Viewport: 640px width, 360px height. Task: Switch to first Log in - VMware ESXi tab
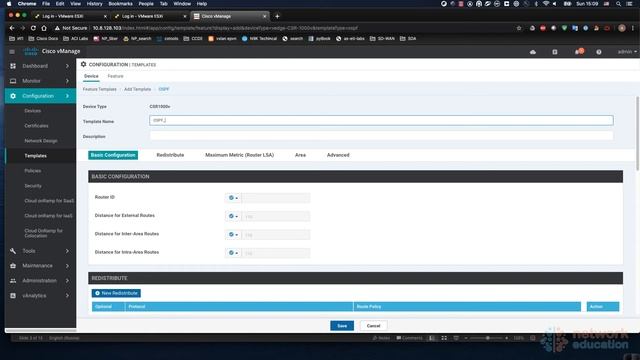pyautogui.click(x=69, y=16)
